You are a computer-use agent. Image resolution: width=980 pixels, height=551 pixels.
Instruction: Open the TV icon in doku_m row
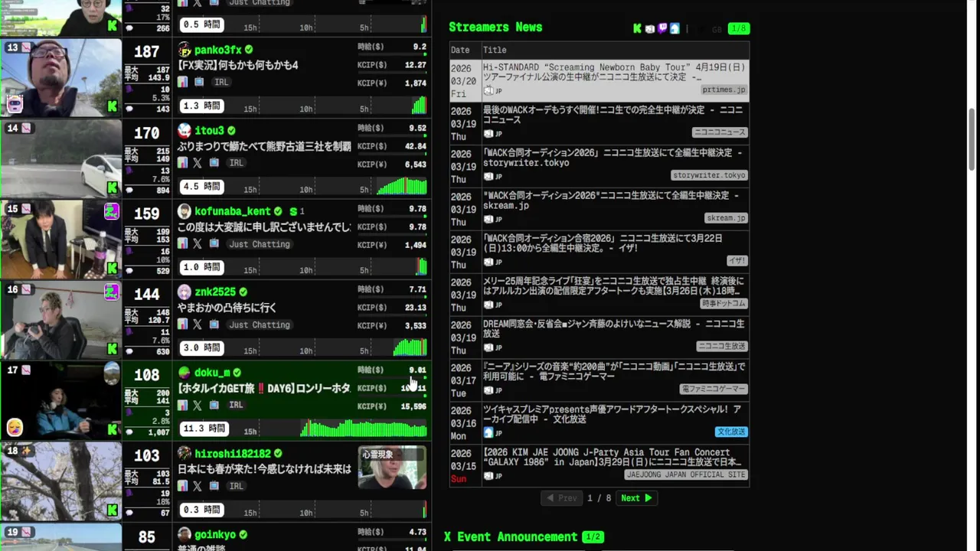[214, 406]
